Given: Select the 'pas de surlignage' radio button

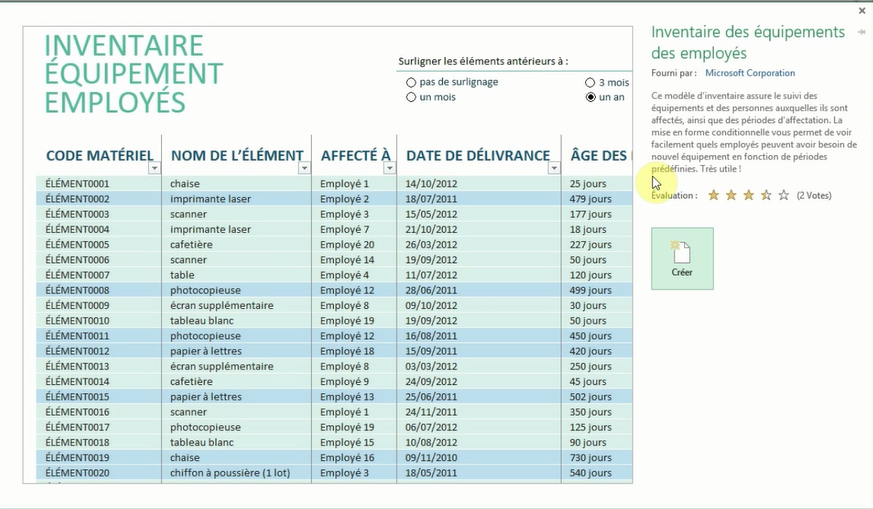Looking at the screenshot, I should [411, 82].
